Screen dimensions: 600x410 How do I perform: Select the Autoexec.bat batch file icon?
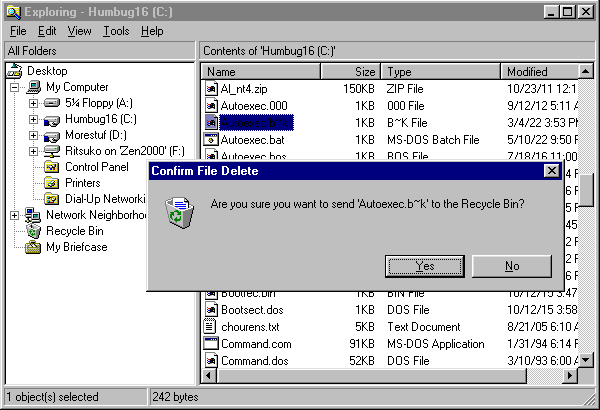(x=211, y=140)
